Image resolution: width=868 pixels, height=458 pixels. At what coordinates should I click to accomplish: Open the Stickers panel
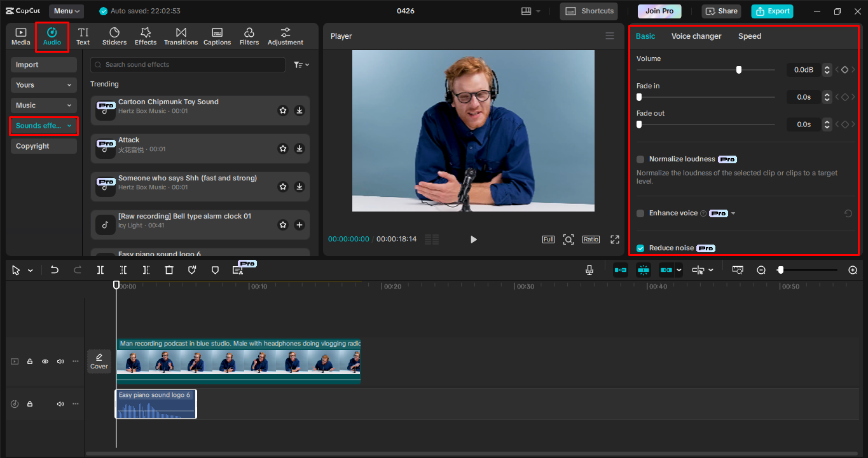(114, 37)
